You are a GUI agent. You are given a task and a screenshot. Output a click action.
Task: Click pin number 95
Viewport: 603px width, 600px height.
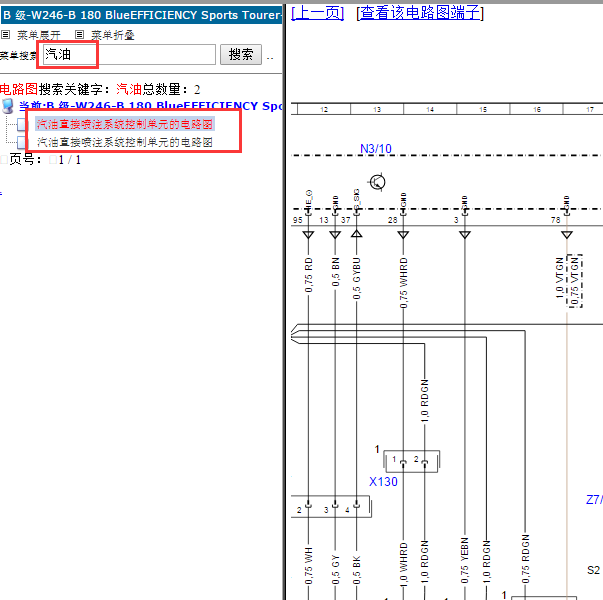(298, 220)
